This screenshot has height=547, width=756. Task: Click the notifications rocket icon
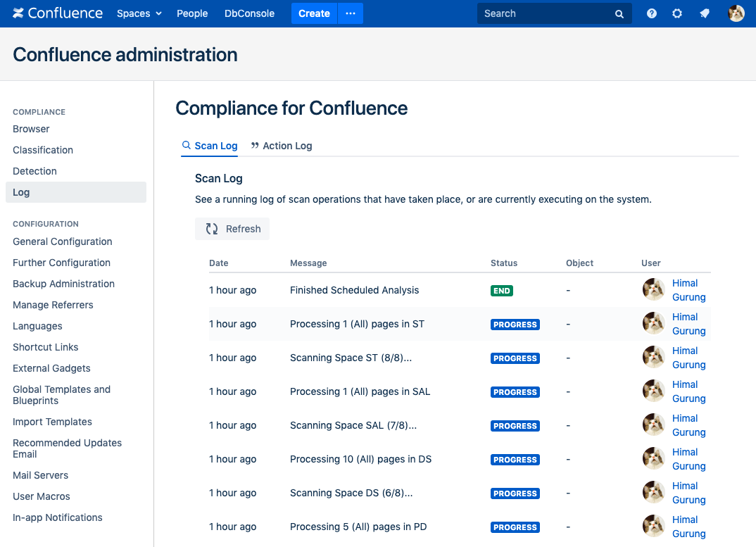pos(704,13)
